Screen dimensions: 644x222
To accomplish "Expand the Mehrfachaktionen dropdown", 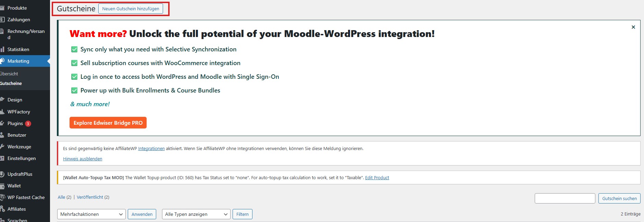I will pyautogui.click(x=91, y=214).
